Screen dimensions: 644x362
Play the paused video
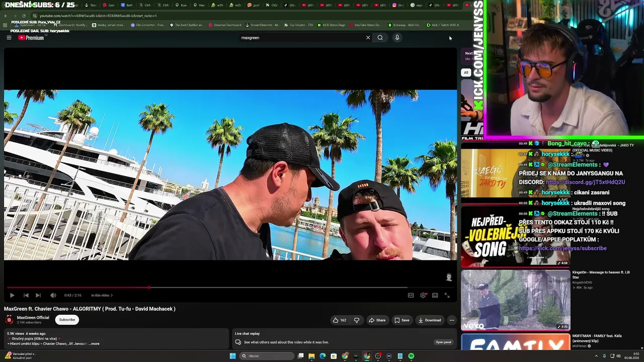pyautogui.click(x=12, y=295)
